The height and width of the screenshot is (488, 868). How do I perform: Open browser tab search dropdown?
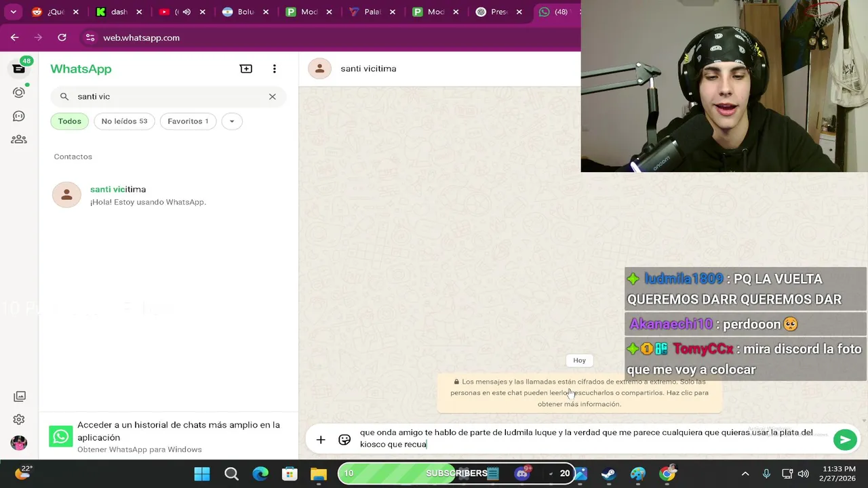point(13,12)
